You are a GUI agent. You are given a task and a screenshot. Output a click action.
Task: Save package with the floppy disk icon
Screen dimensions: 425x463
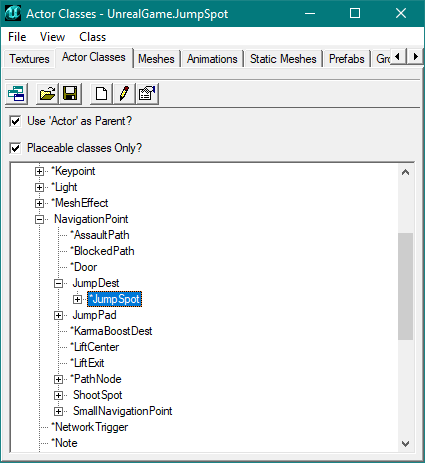coord(70,94)
